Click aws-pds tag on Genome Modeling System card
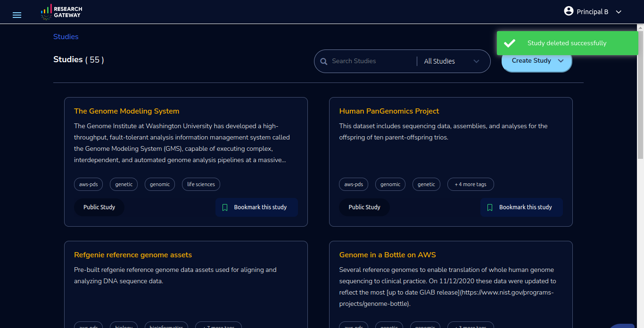 89,184
